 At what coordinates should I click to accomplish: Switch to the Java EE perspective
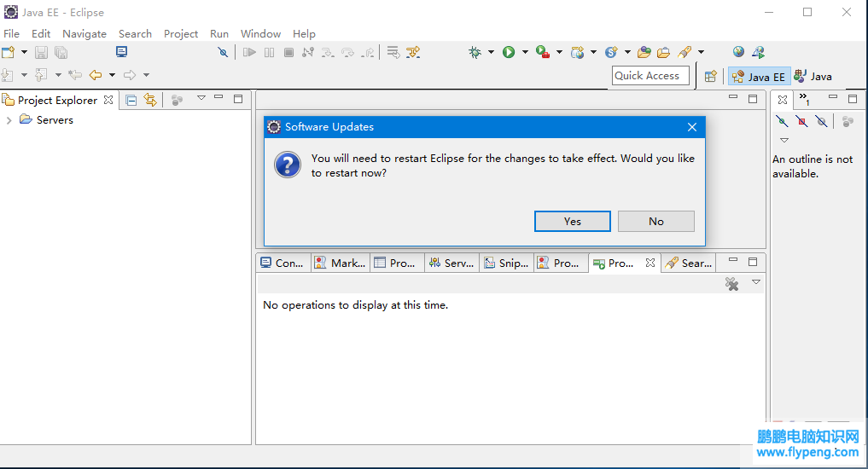pos(759,77)
